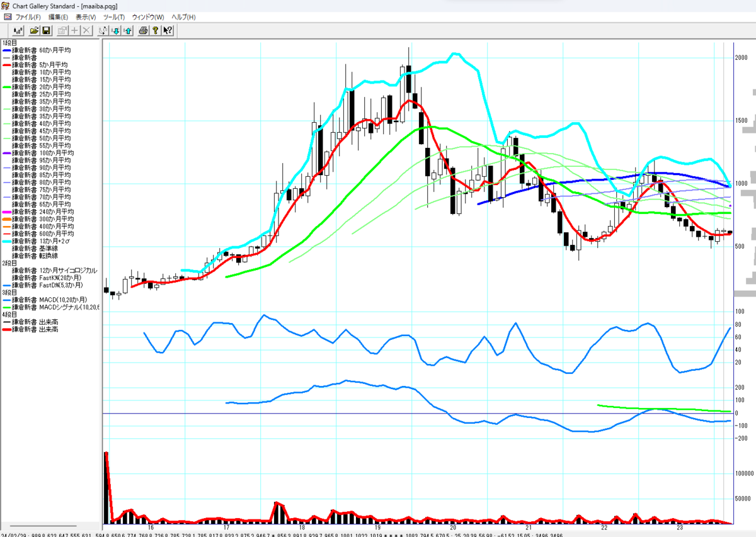The width and height of the screenshot is (756, 537).
Task: Open the ウィンドウ(W) menu
Action: 148,17
